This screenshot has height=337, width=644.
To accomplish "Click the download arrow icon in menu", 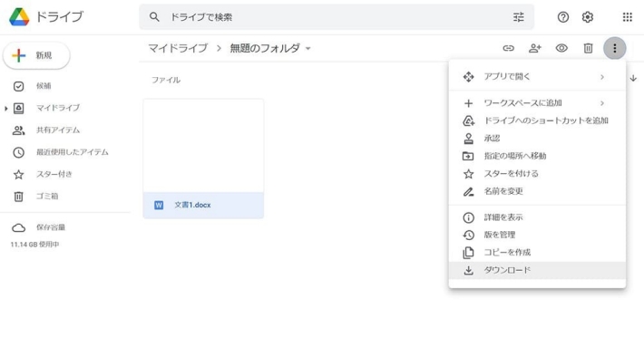I will click(469, 271).
